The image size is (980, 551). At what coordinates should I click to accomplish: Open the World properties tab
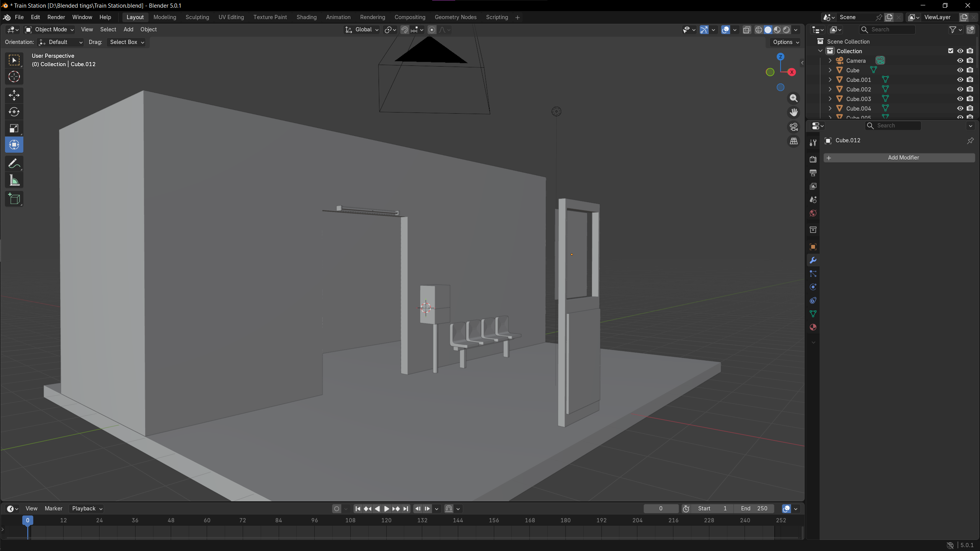click(813, 213)
